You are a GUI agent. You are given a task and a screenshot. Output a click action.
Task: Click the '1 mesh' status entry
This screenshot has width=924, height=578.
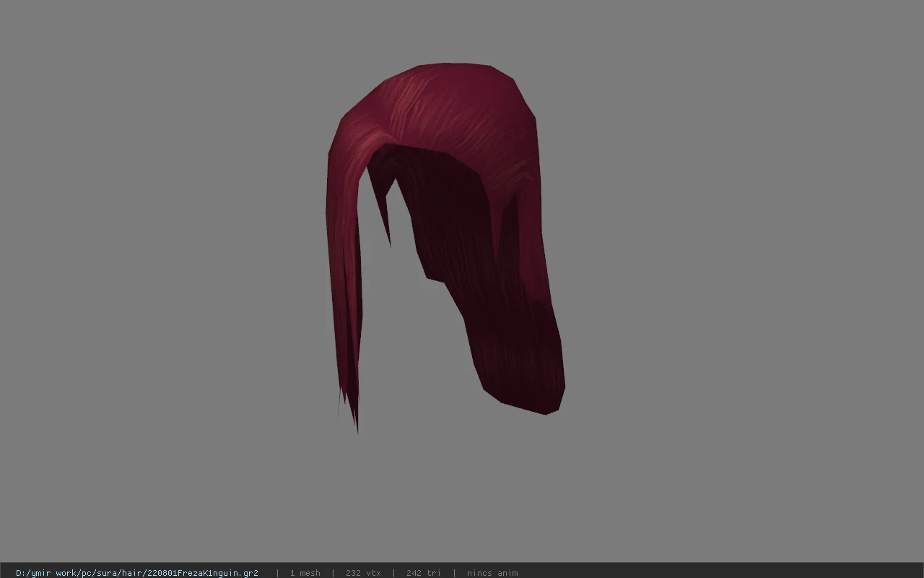click(305, 573)
